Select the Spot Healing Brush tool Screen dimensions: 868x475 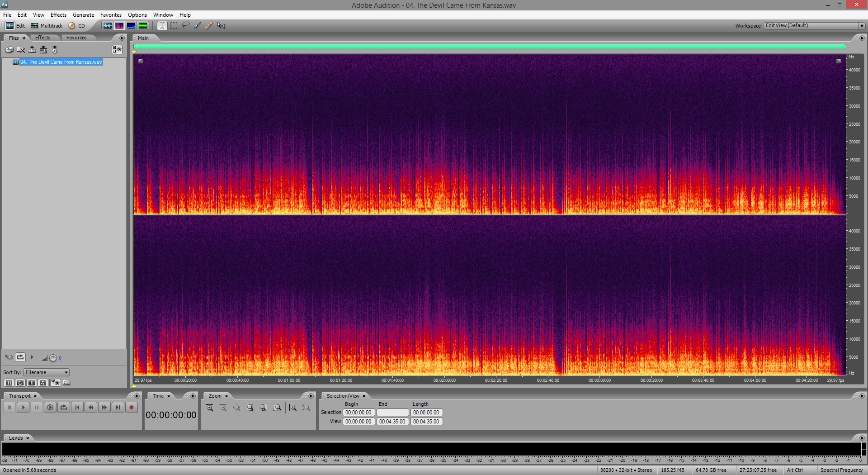tap(209, 26)
